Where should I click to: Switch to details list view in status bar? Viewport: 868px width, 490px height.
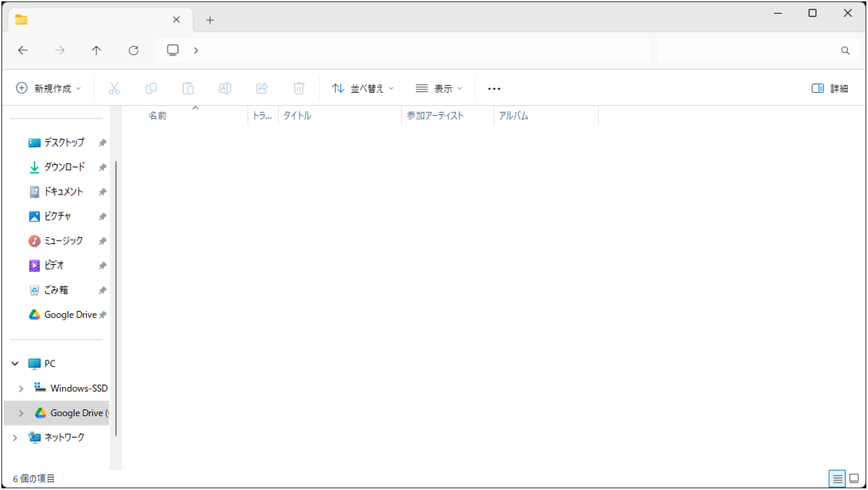[x=837, y=478]
